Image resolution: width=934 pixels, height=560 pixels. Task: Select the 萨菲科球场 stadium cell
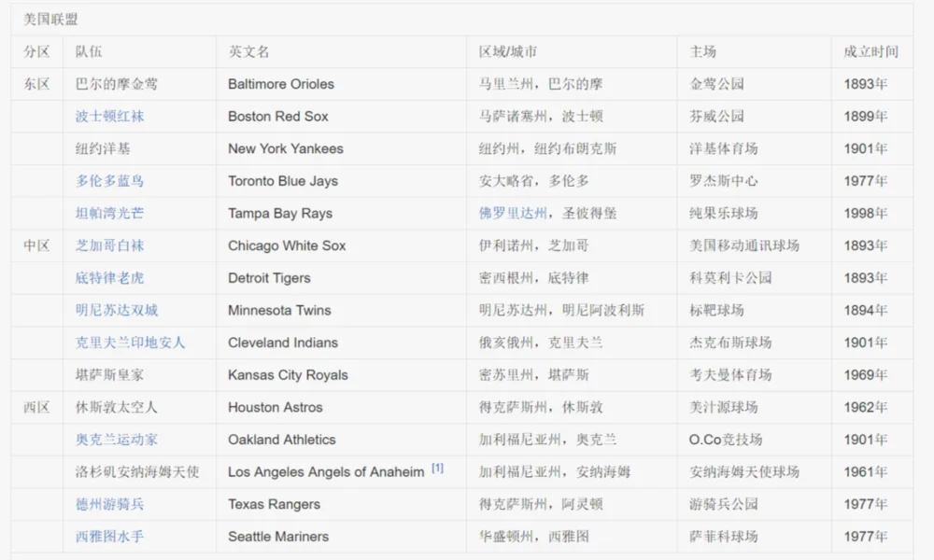[x=724, y=536]
